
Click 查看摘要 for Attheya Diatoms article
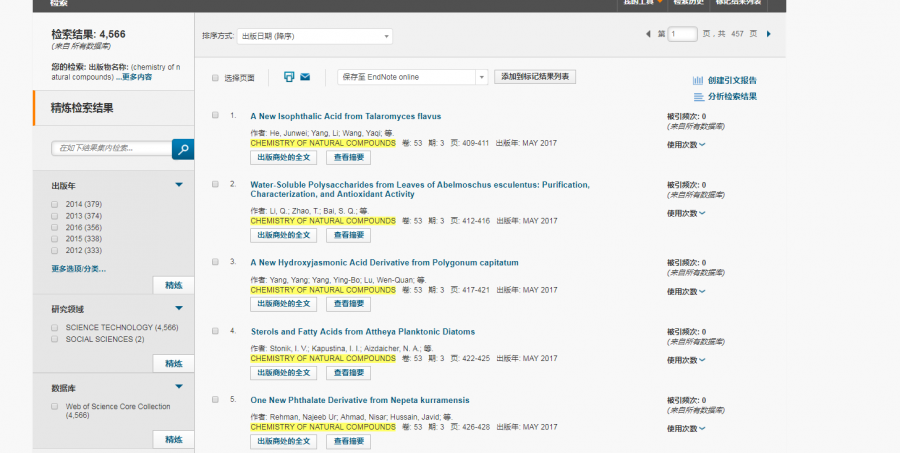point(348,373)
